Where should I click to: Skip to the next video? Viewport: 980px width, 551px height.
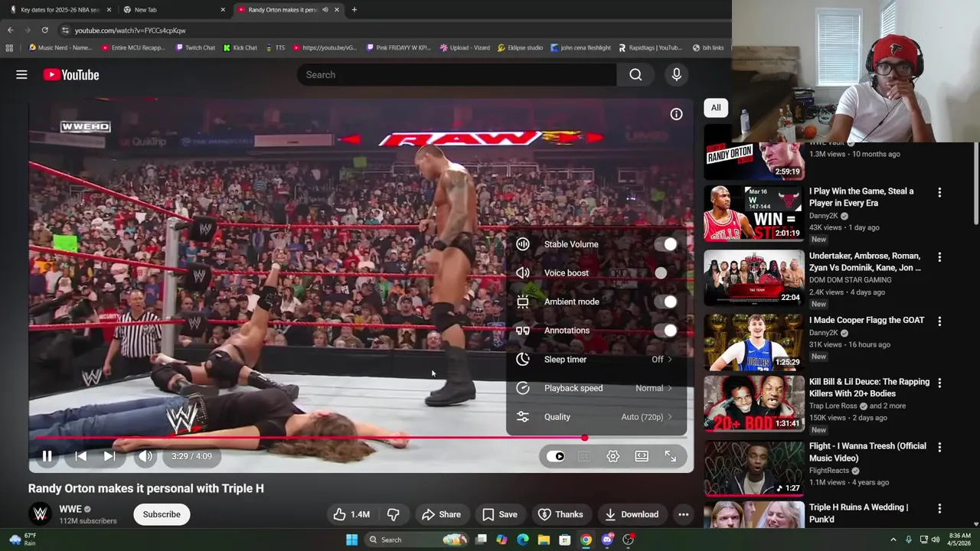(x=109, y=456)
